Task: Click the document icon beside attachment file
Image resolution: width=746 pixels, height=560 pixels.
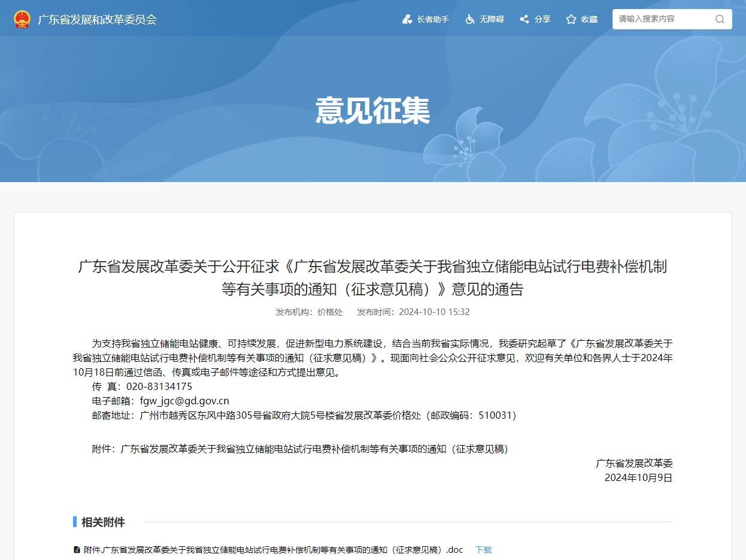Action: click(x=77, y=549)
